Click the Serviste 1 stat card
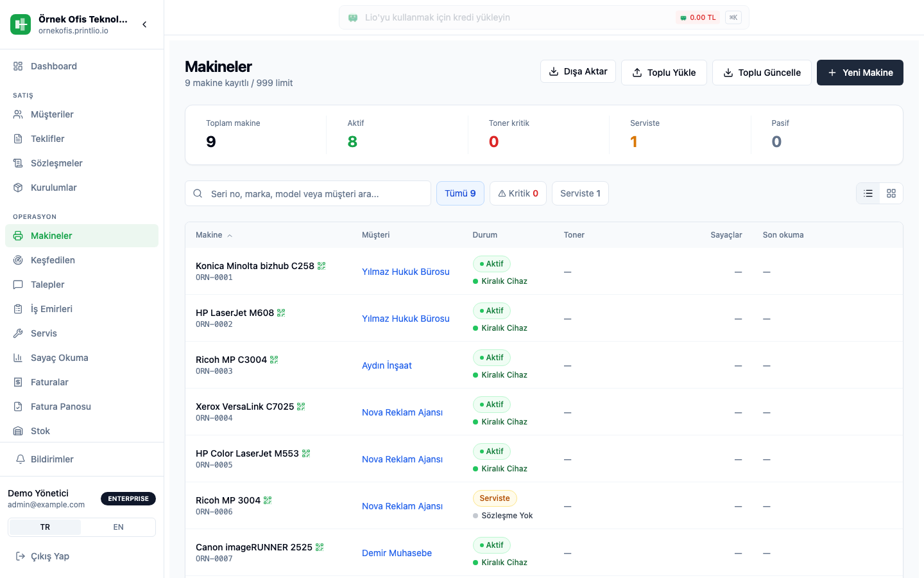This screenshot has height=578, width=924. click(x=680, y=135)
